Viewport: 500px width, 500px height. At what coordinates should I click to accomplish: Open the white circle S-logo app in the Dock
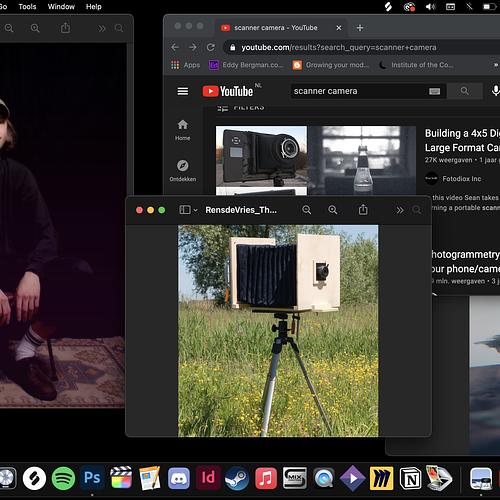click(34, 478)
